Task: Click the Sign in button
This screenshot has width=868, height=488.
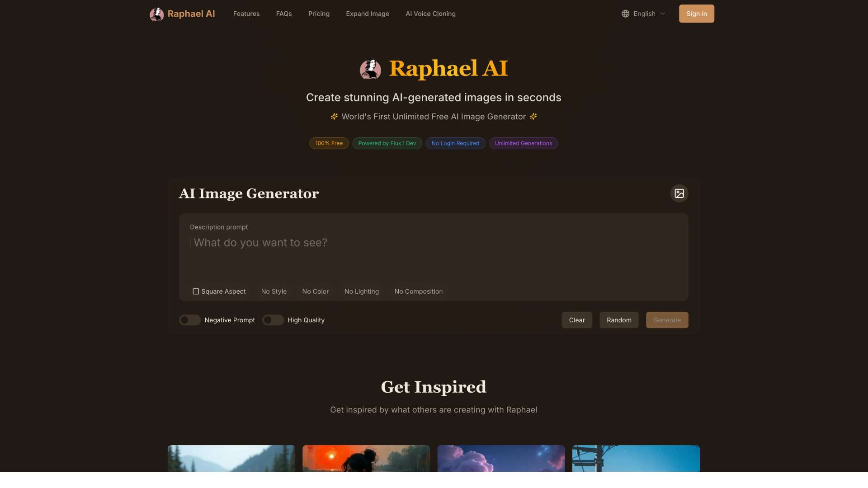Action: click(x=697, y=14)
